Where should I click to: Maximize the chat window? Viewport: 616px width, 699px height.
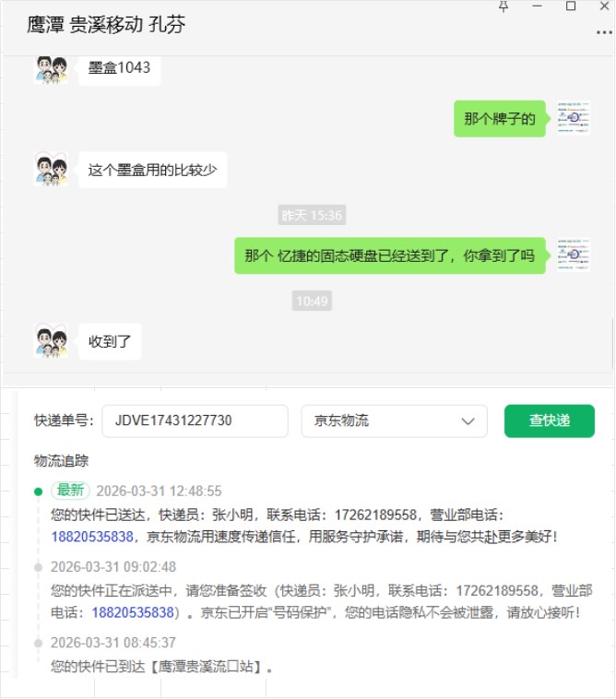tap(571, 6)
